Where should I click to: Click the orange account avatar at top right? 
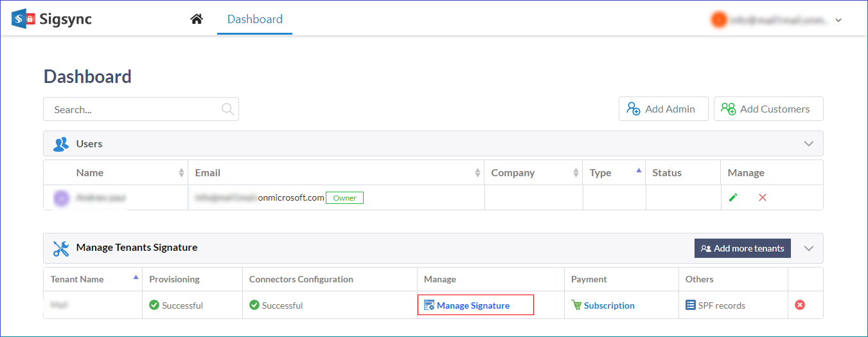[x=718, y=20]
